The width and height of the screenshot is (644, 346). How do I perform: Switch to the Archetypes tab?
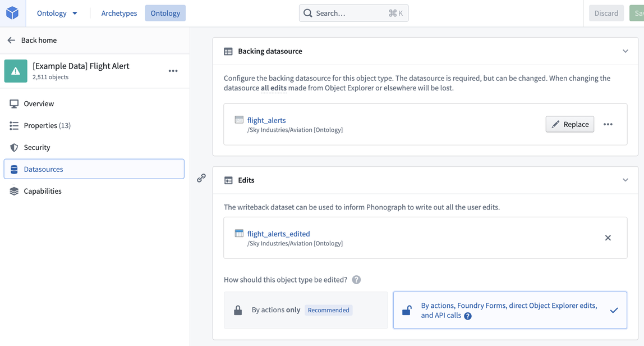119,13
